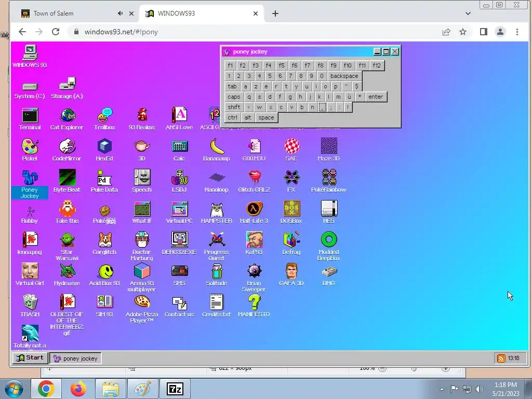Open Puke Data icon

click(x=104, y=181)
